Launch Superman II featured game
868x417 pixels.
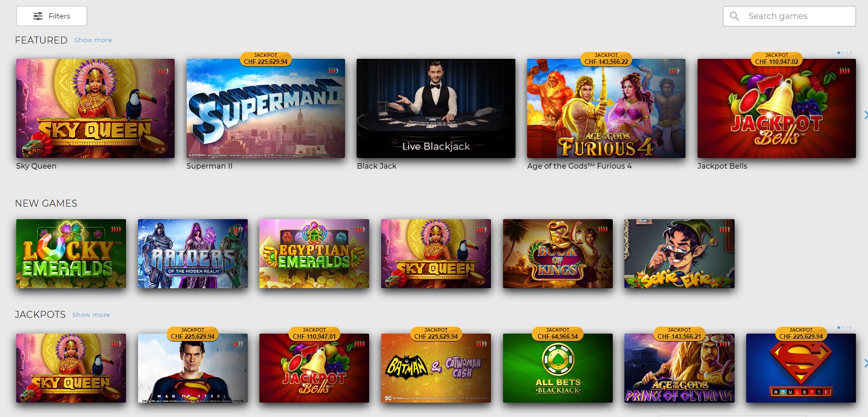(265, 108)
